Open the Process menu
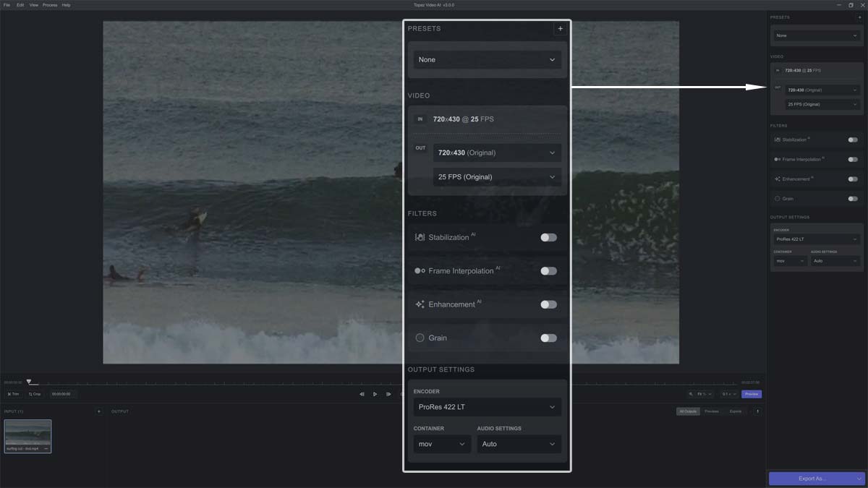 point(49,4)
